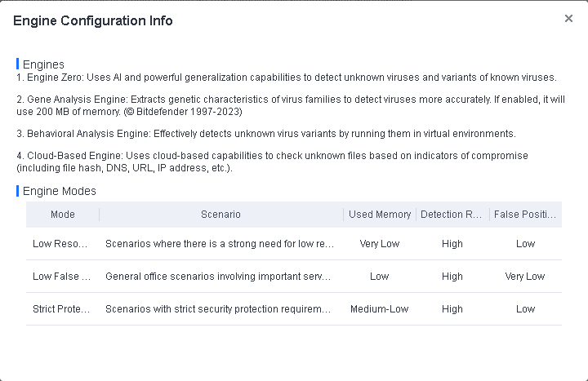Click the Very Low used memory value

coord(380,244)
